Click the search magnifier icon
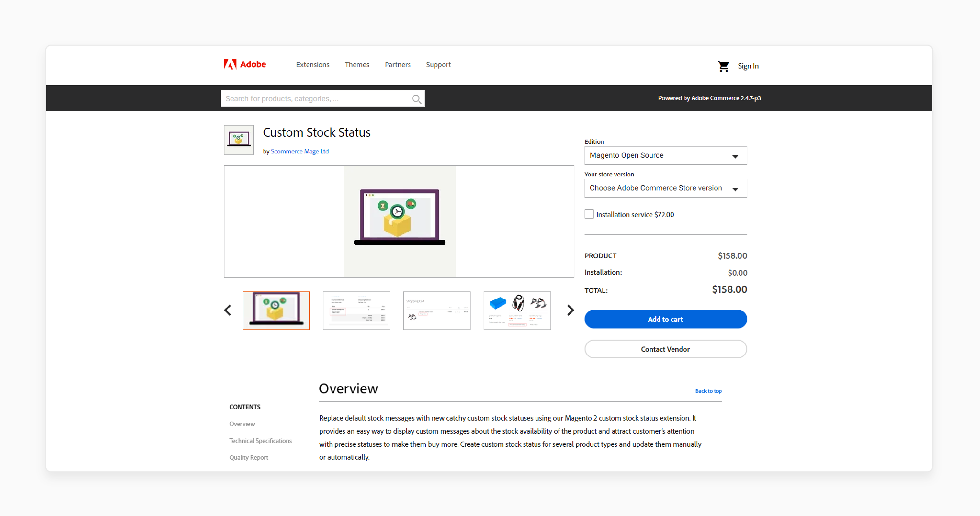Image resolution: width=980 pixels, height=516 pixels. pyautogui.click(x=416, y=99)
